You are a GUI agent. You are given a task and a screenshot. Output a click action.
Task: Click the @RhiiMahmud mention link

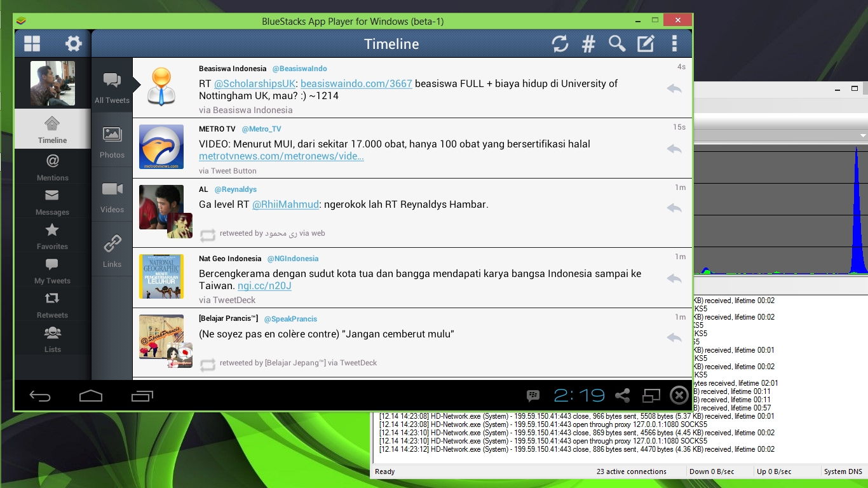[285, 205]
